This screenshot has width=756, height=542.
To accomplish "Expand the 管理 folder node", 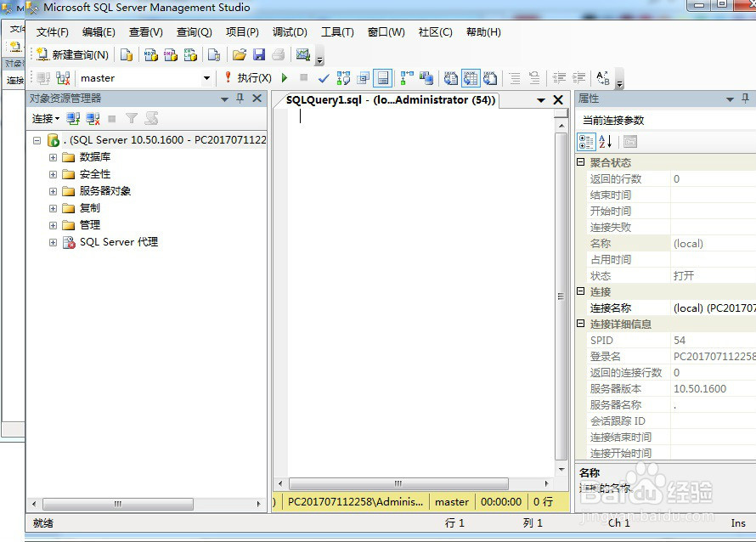I will (53, 225).
